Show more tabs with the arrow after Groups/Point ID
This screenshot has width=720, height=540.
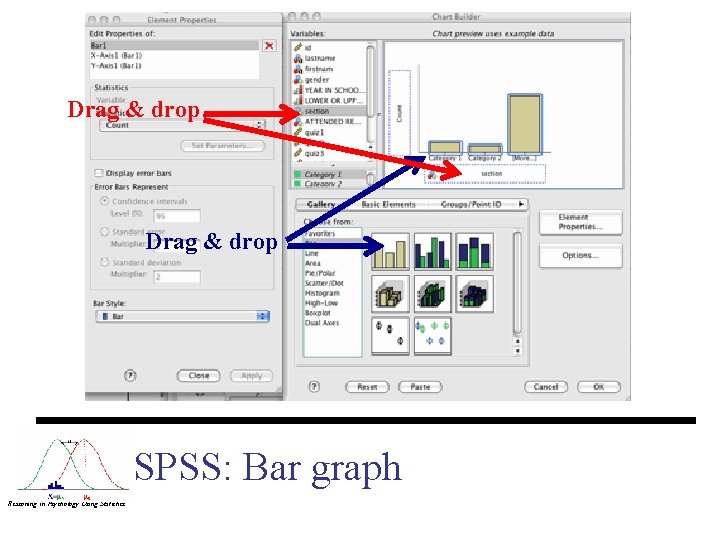click(521, 204)
